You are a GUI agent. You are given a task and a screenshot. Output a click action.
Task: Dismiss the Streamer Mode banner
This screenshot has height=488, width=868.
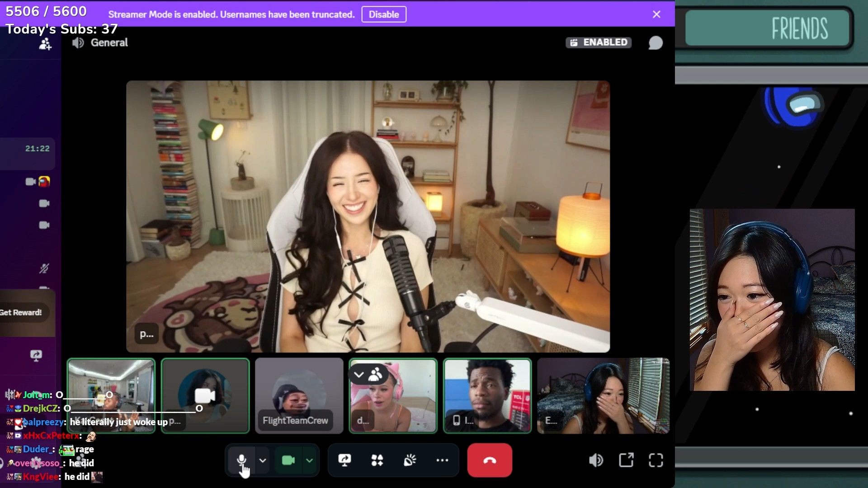[656, 14]
